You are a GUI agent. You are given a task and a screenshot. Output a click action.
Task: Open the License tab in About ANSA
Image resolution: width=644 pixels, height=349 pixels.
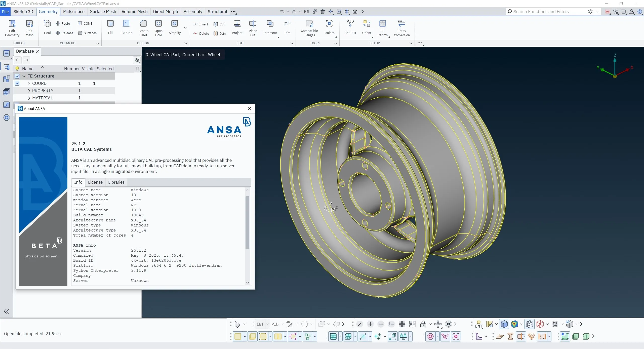(95, 182)
